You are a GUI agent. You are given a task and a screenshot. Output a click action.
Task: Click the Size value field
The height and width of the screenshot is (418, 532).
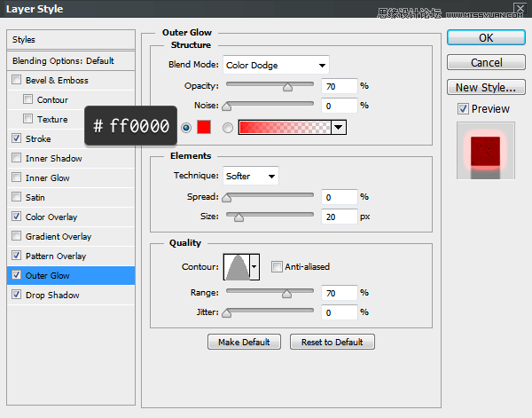pyautogui.click(x=340, y=217)
